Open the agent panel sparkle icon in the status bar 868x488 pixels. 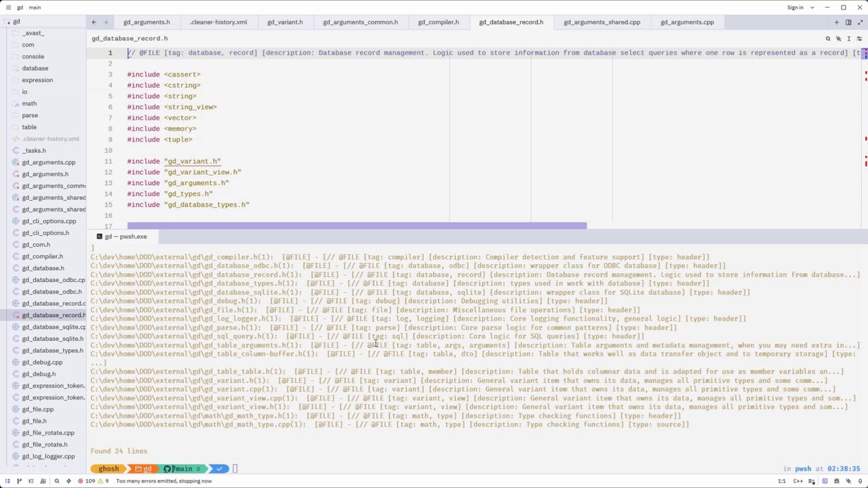pyautogui.click(x=848, y=481)
